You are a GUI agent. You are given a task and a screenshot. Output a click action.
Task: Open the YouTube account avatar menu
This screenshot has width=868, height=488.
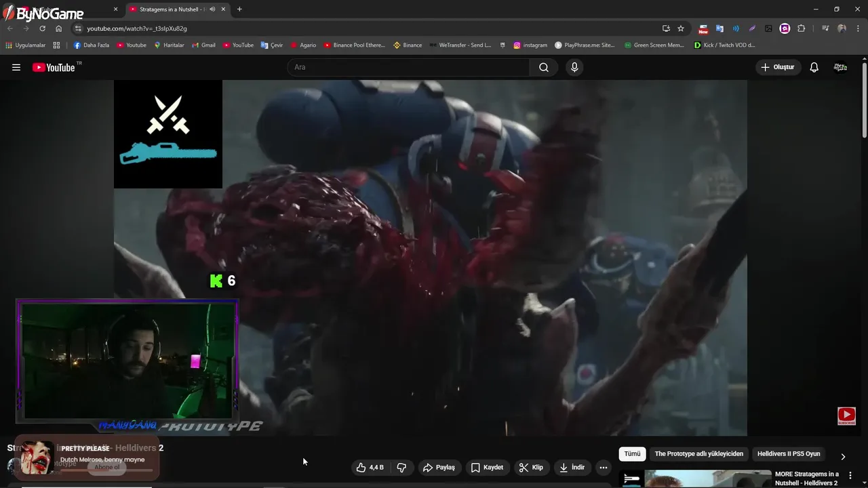[840, 67]
